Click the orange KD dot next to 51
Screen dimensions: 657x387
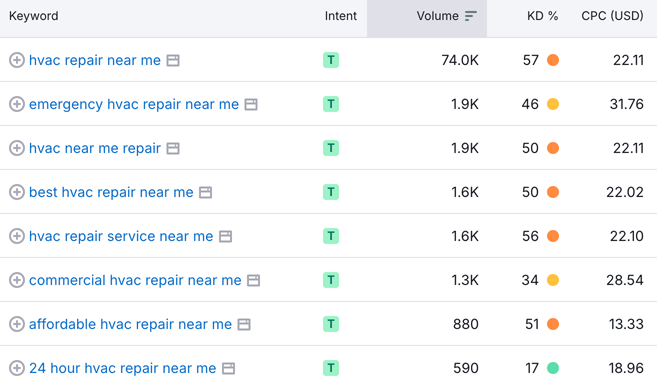click(x=553, y=324)
